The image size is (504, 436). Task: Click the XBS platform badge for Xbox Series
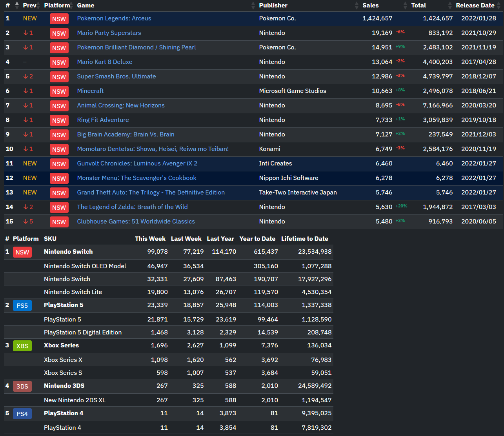pos(22,346)
